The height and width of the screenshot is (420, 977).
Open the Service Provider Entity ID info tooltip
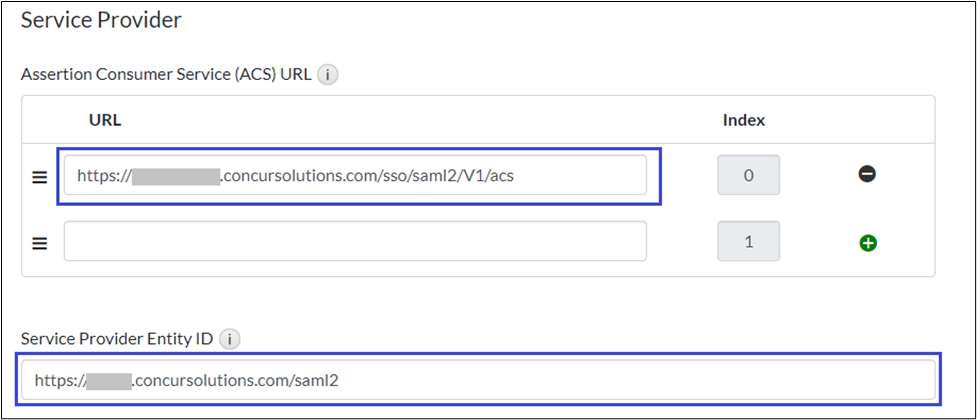(229, 340)
